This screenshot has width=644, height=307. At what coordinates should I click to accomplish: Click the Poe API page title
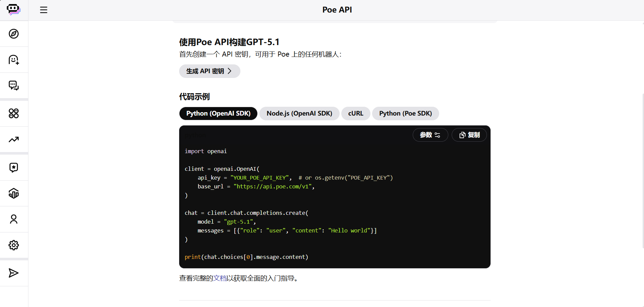pyautogui.click(x=337, y=10)
